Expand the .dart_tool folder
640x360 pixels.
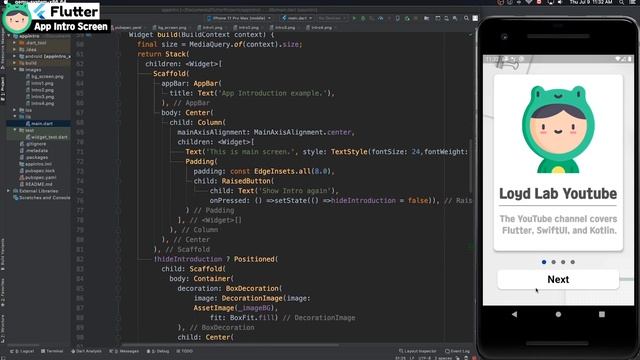click(x=15, y=43)
